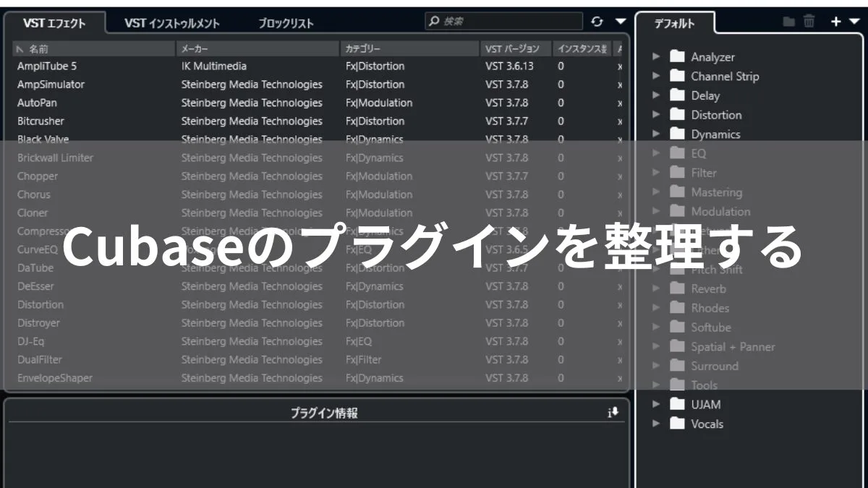Toggle the plug-in information i-arrow icon

point(613,412)
